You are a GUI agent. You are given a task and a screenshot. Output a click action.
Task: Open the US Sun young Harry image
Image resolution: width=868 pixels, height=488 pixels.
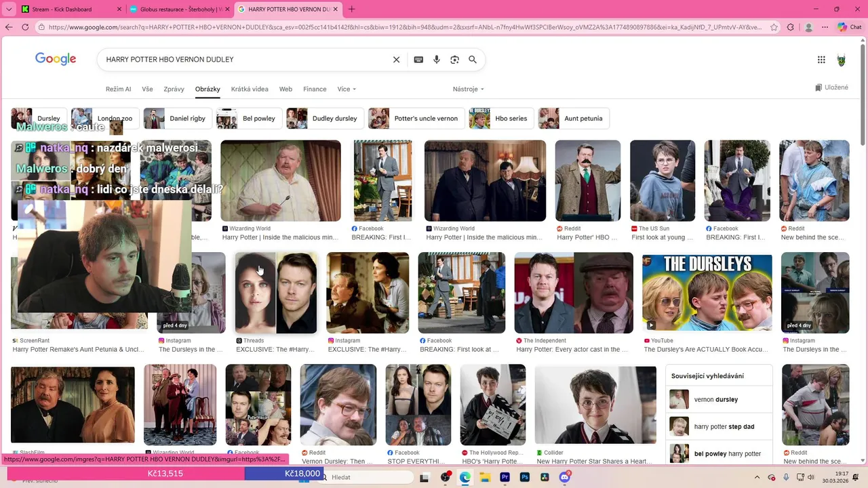coord(663,181)
